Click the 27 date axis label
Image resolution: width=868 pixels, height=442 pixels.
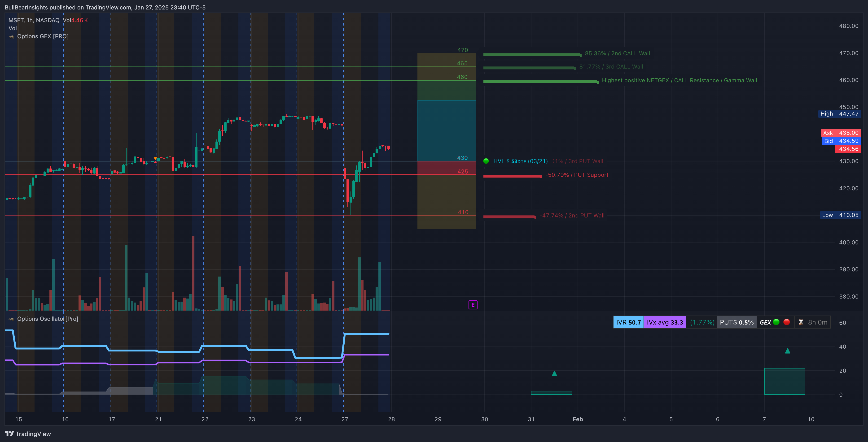click(x=344, y=419)
